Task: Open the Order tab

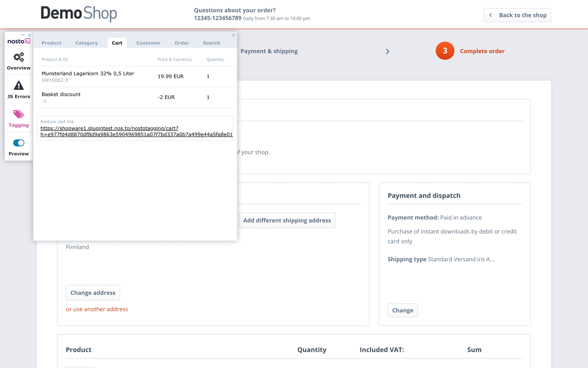Action: [x=182, y=43]
